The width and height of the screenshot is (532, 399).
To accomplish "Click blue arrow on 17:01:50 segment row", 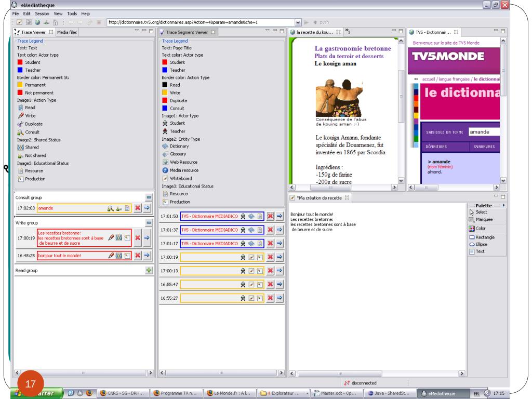I will pos(280,216).
